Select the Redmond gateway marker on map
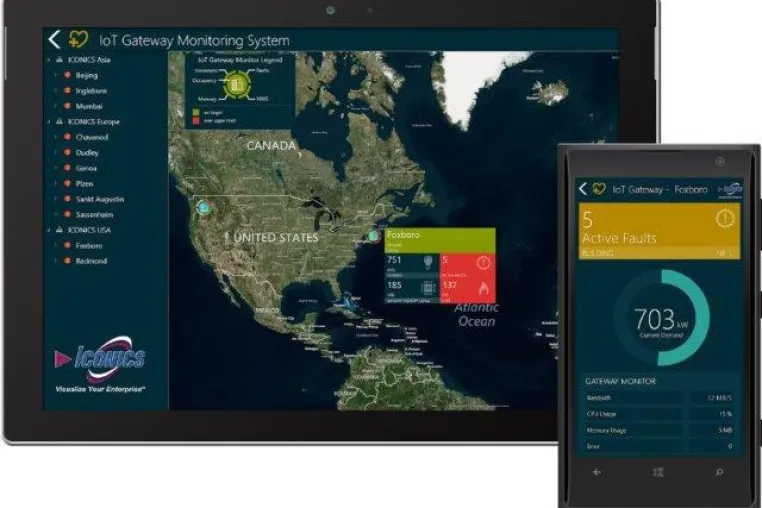Screen dimensions: 762x508 coord(204,207)
